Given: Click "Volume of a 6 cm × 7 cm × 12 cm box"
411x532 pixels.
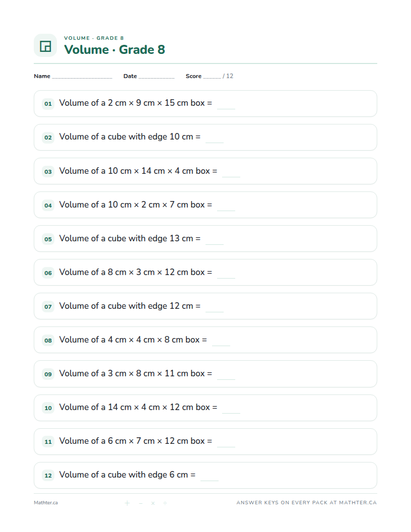Looking at the screenshot, I should [x=132, y=441].
